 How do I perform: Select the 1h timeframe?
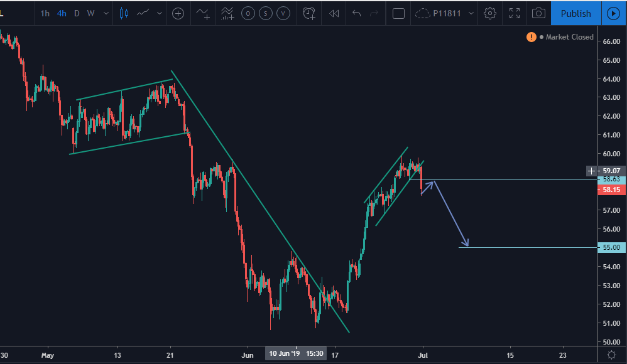pos(45,13)
